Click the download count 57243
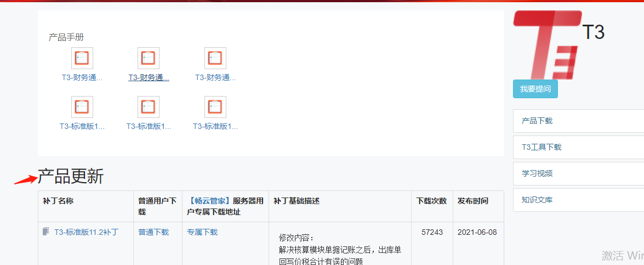This screenshot has height=265, width=644. coord(432,232)
